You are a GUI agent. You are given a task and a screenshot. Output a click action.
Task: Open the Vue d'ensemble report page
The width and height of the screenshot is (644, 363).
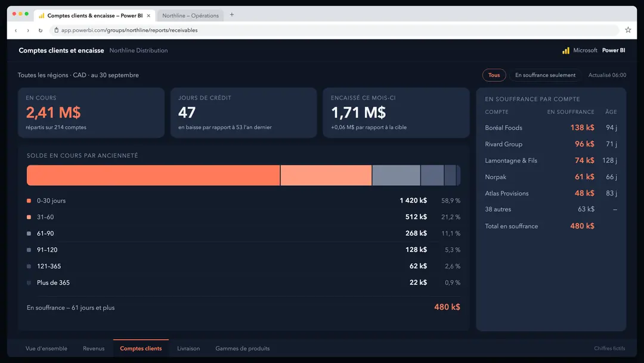tap(47, 349)
